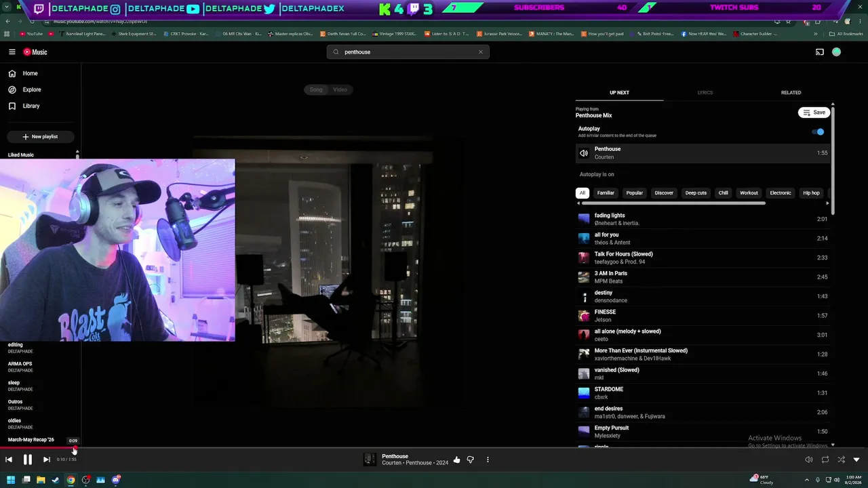Open Discord from the taskbar
The height and width of the screenshot is (488, 868).
(x=116, y=480)
